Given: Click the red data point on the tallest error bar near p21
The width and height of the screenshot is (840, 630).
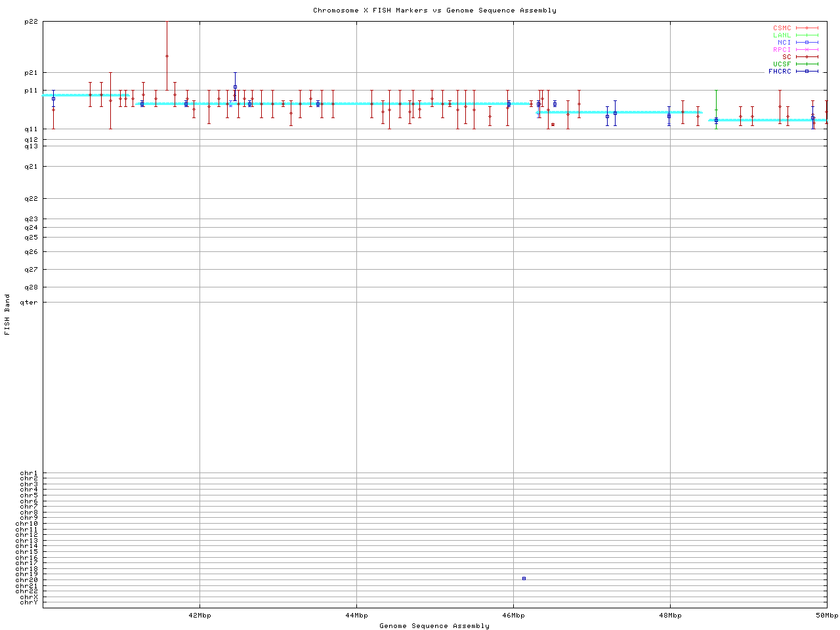Looking at the screenshot, I should click(167, 56).
